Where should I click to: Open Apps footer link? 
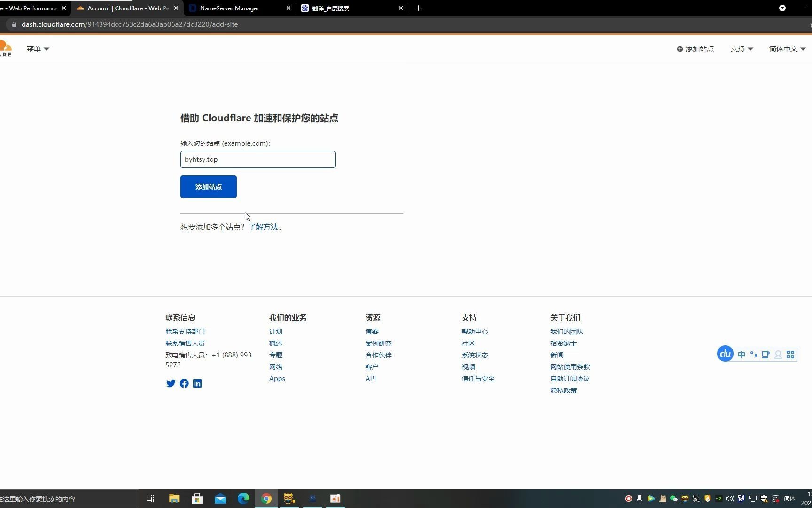pyautogui.click(x=277, y=379)
